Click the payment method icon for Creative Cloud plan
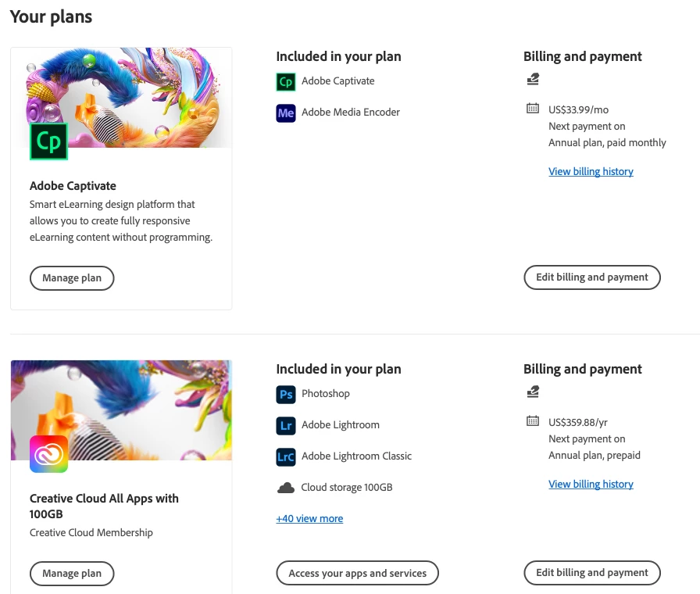The width and height of the screenshot is (700, 594). coord(533,392)
